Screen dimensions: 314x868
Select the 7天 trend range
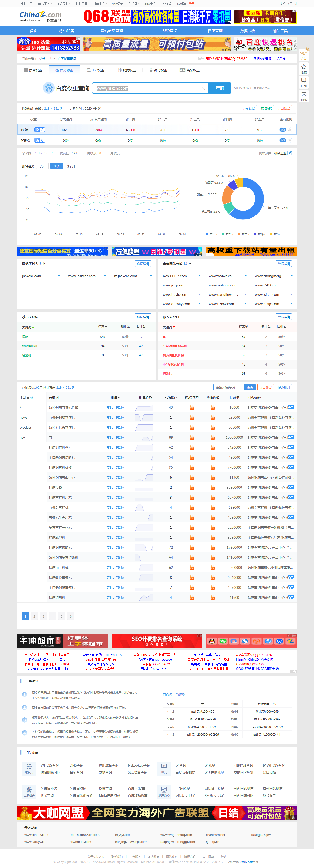tap(43, 166)
